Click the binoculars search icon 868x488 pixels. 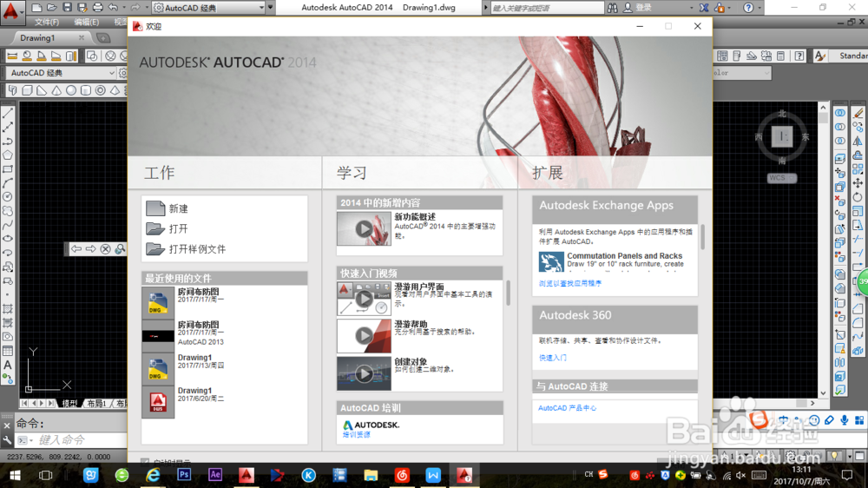pyautogui.click(x=612, y=8)
